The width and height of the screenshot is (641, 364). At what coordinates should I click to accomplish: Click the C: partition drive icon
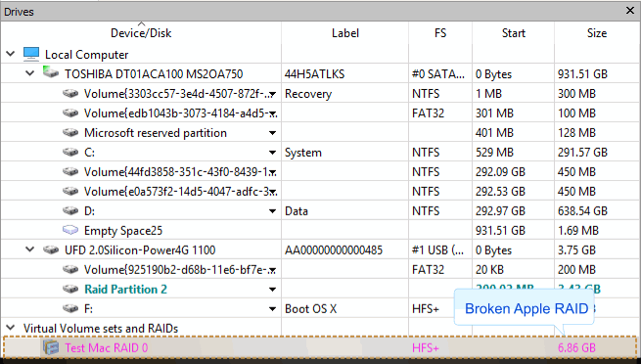coord(70,152)
